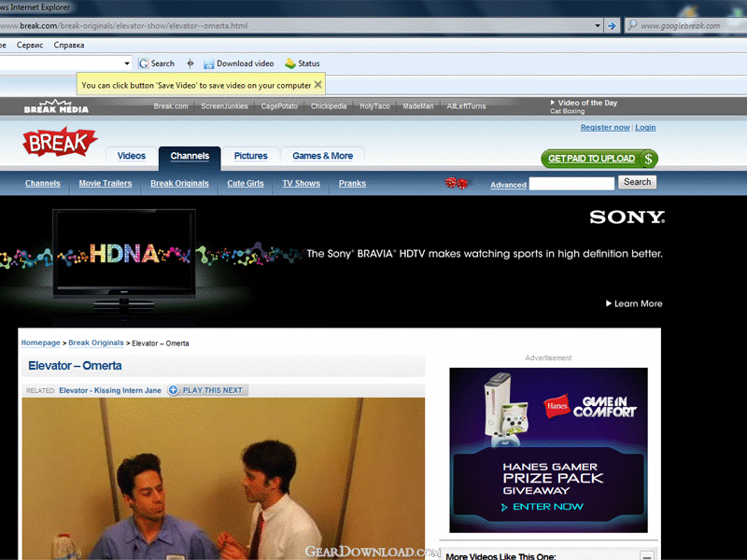
Task: Click the Google Search toolbar icon
Action: [144, 63]
